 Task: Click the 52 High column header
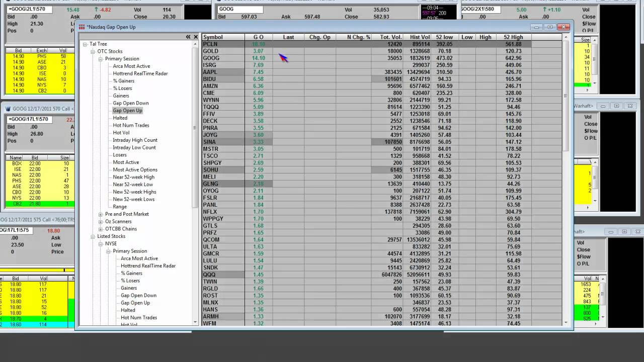click(513, 37)
